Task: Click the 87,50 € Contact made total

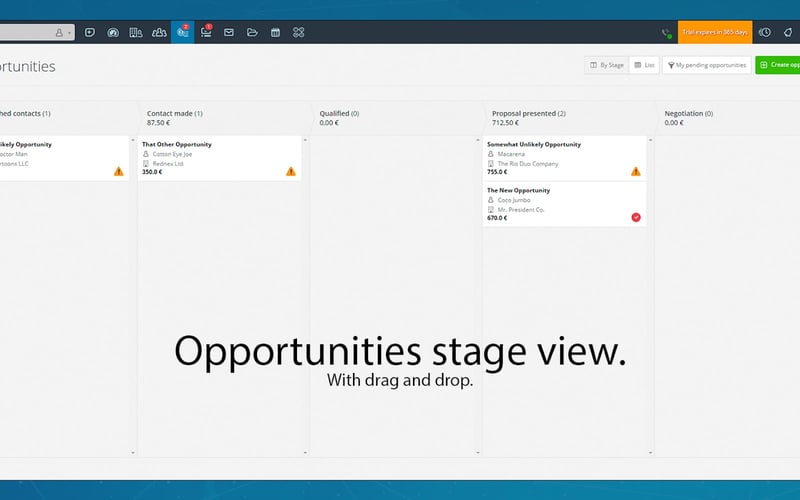Action: tap(159, 123)
